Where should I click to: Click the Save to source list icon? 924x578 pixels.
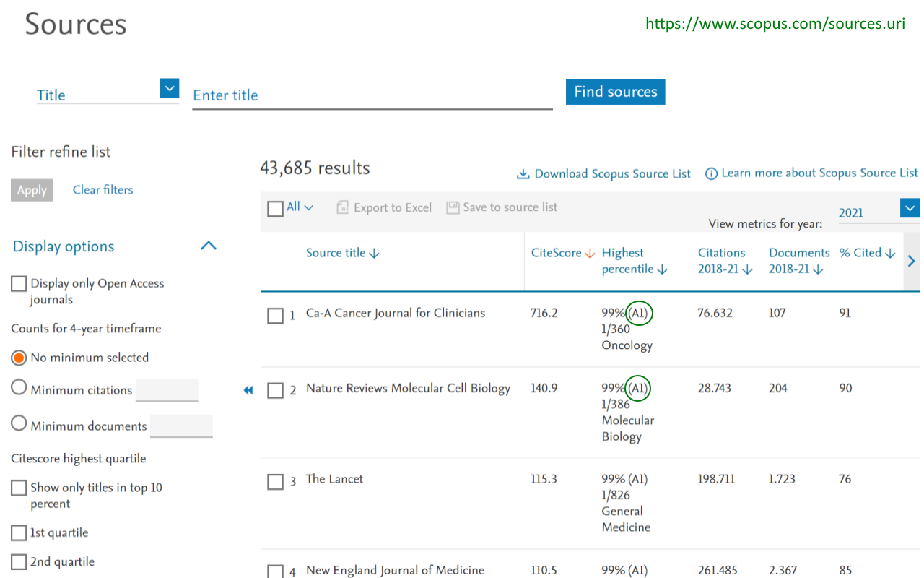[453, 208]
